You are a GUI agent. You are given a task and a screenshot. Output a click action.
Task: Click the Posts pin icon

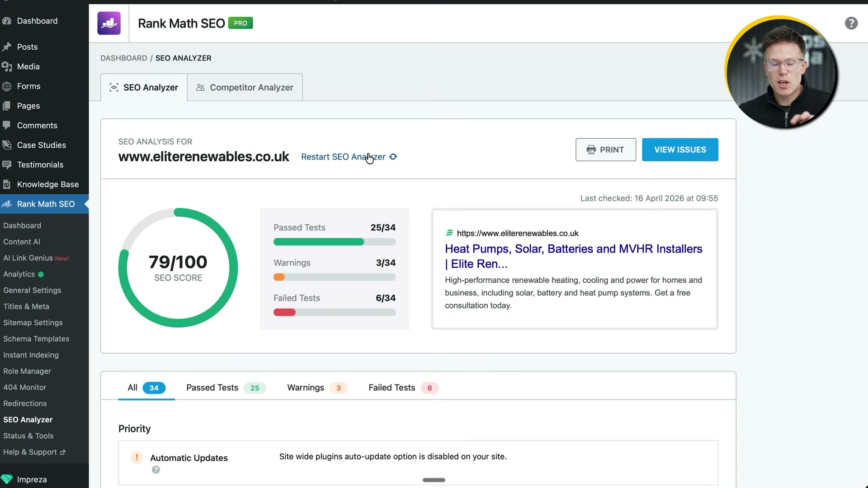point(7,47)
